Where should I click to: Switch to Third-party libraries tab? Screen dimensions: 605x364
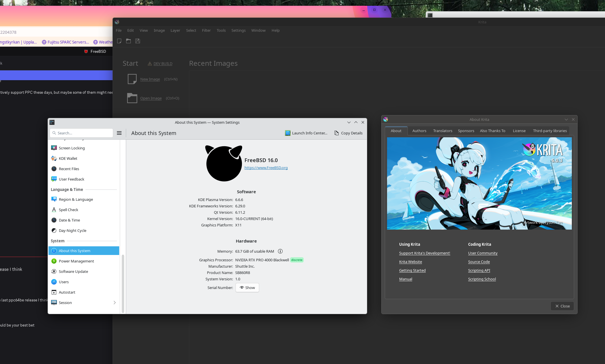coord(550,131)
